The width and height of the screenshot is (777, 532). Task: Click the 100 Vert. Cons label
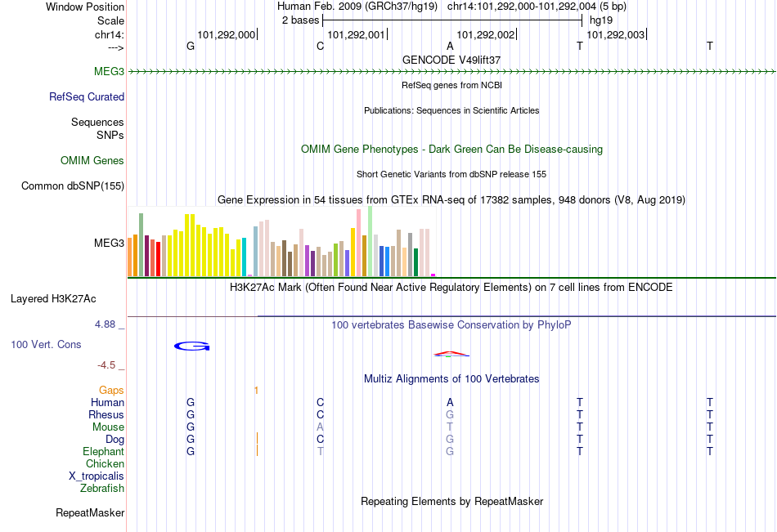[x=46, y=344]
